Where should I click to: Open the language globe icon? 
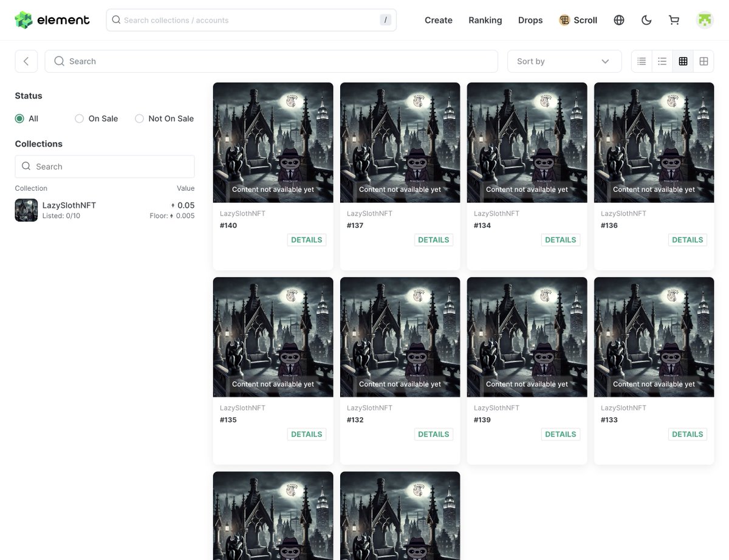click(619, 20)
